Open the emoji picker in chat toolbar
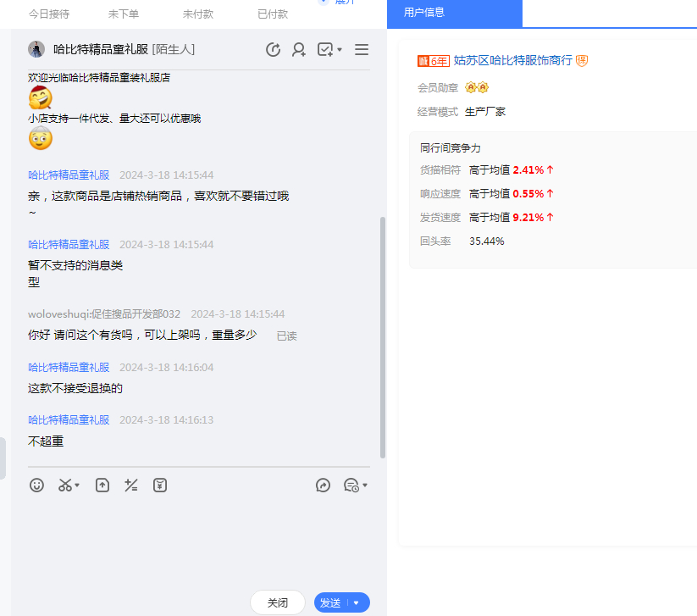Screen dimensions: 697x616 coord(36,486)
